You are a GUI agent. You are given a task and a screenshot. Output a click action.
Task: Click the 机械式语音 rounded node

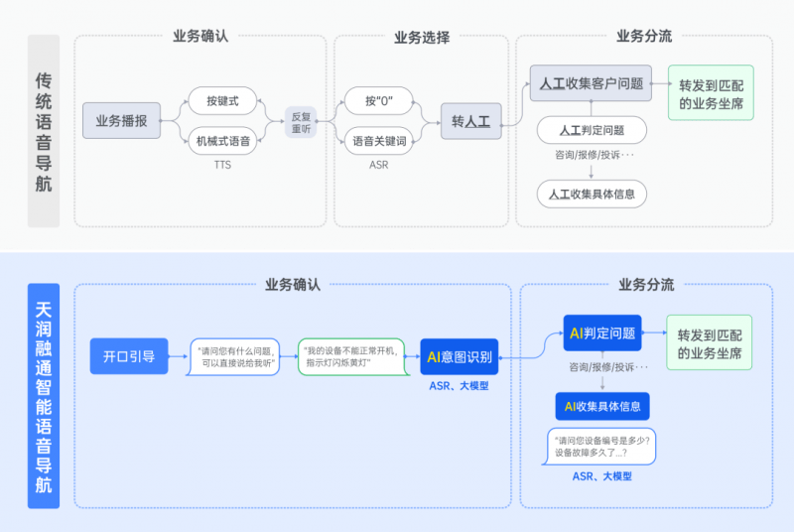click(222, 141)
